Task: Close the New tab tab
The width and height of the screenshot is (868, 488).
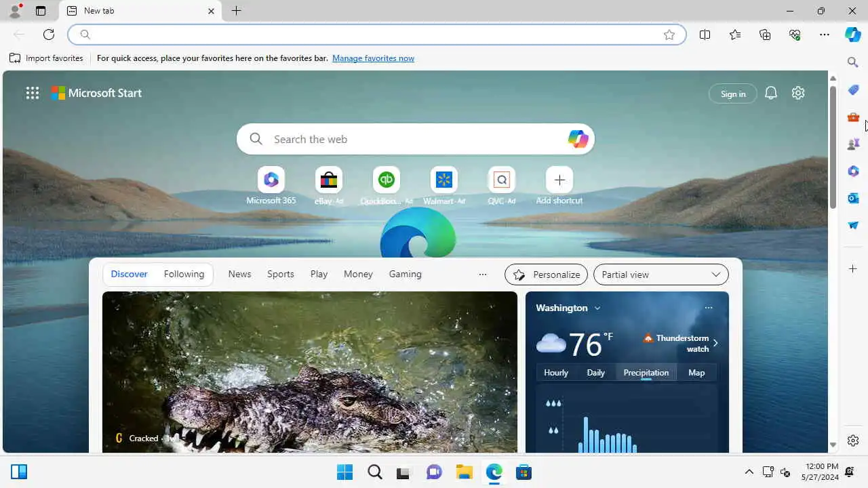Action: point(211,11)
